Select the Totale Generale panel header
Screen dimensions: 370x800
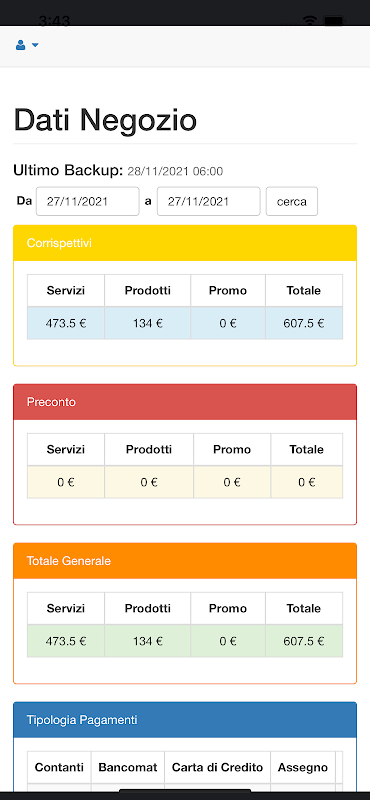click(185, 561)
